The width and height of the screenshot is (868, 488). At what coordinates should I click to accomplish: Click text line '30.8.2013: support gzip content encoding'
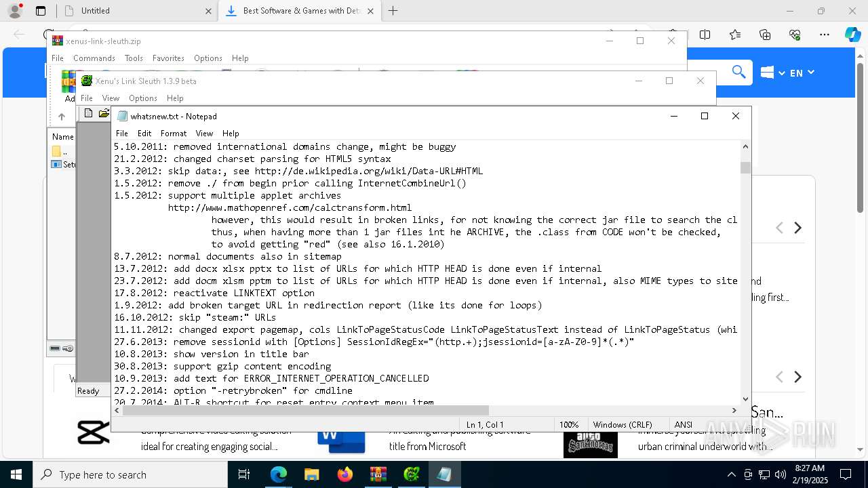222,366
